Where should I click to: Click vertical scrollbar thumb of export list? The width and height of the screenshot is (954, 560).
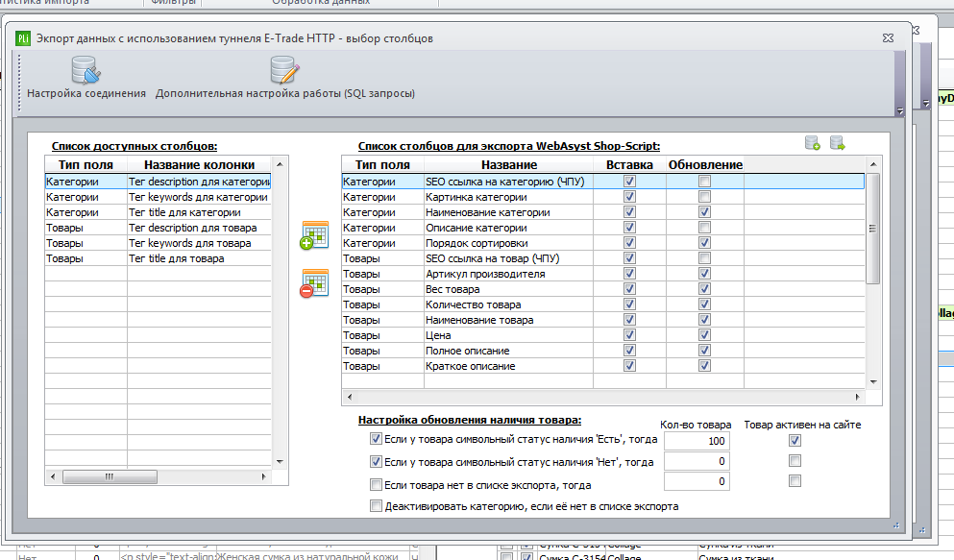pyautogui.click(x=872, y=229)
